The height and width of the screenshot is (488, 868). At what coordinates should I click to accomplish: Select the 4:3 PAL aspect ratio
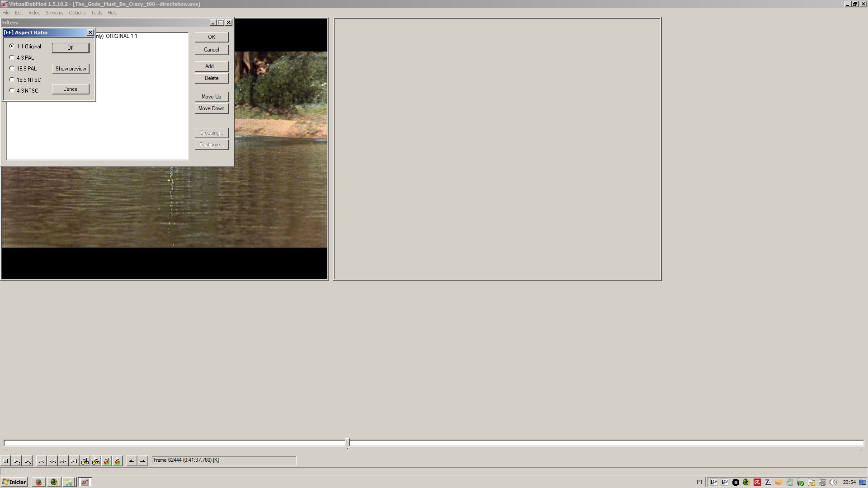(x=12, y=57)
